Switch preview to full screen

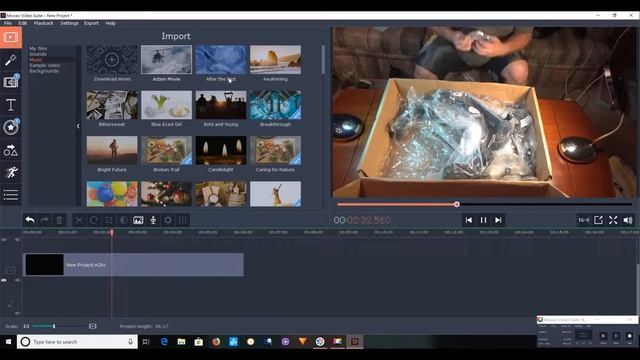point(613,220)
